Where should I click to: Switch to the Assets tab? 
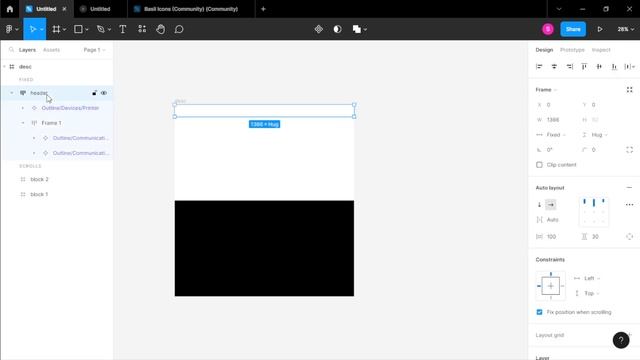click(51, 50)
